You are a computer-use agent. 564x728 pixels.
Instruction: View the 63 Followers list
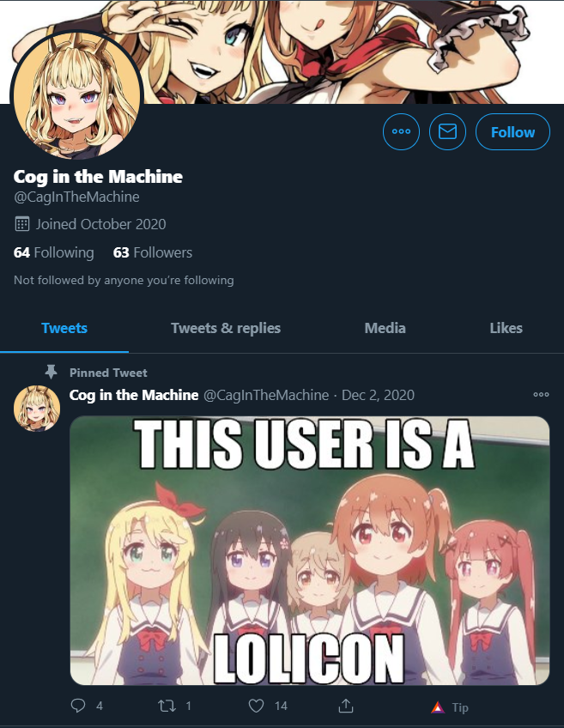point(153,252)
